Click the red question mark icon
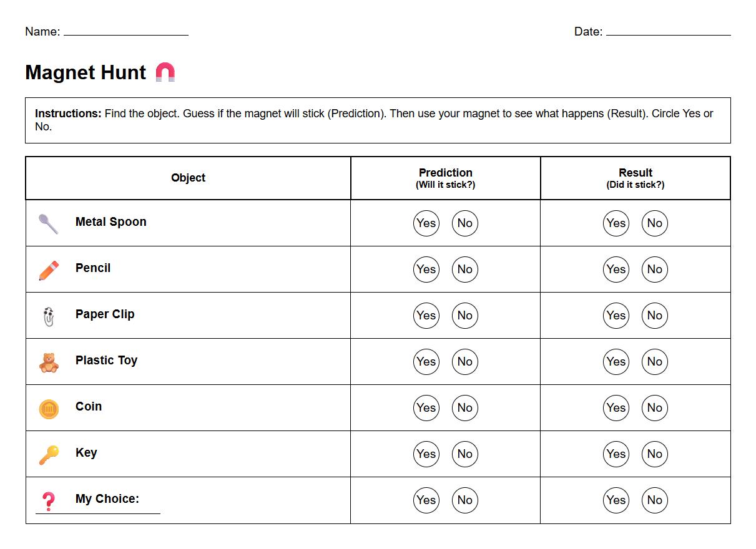 point(48,501)
